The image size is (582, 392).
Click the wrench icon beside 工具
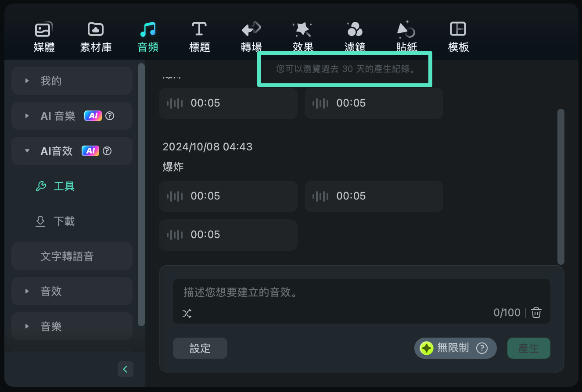(x=41, y=186)
